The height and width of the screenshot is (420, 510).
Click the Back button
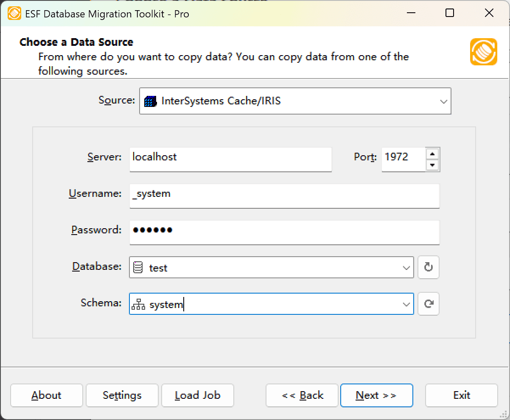pos(302,395)
